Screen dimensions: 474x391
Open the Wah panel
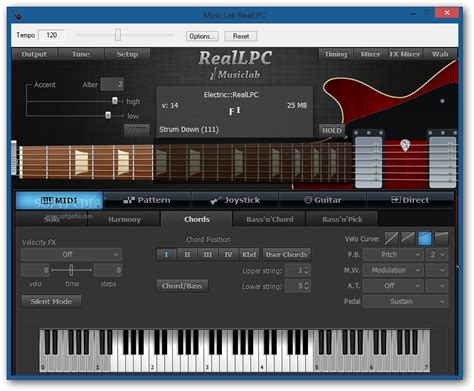tap(440, 54)
